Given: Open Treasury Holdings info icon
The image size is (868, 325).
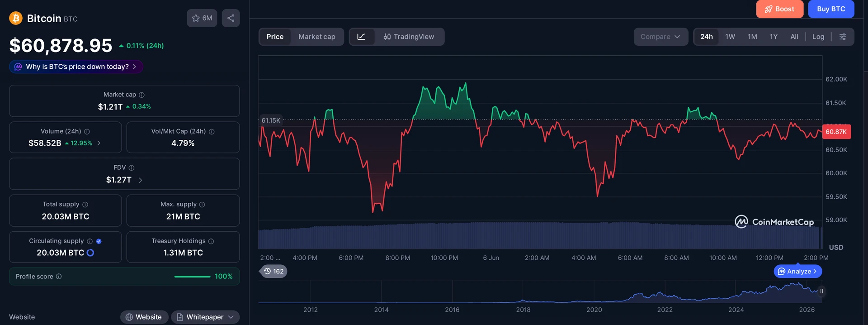Looking at the screenshot, I should [x=211, y=241].
